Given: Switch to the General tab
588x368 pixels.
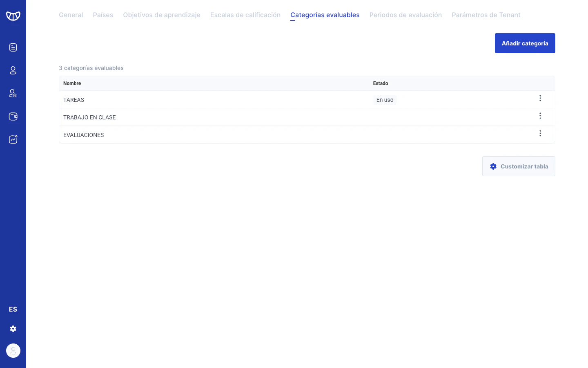Looking at the screenshot, I should click(71, 15).
